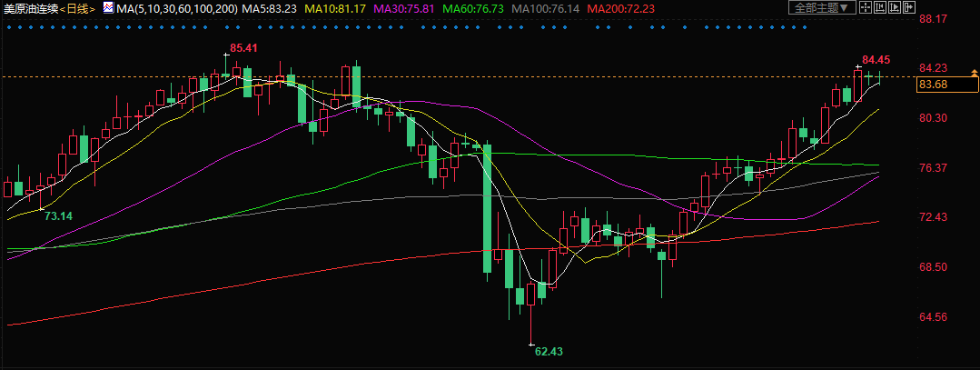Click the MA(5,10,30,60,100,200) settings label

[176, 8]
